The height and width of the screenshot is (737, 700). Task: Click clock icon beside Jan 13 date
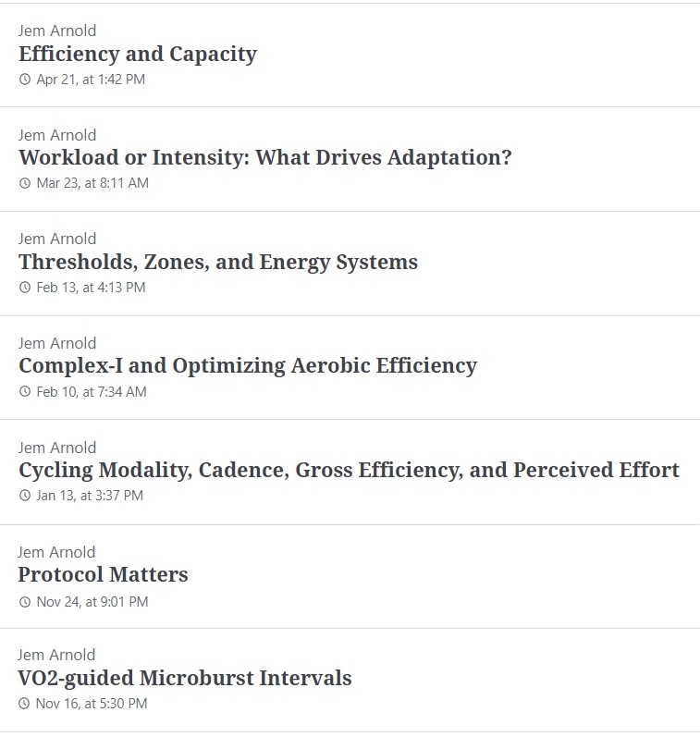(x=25, y=496)
